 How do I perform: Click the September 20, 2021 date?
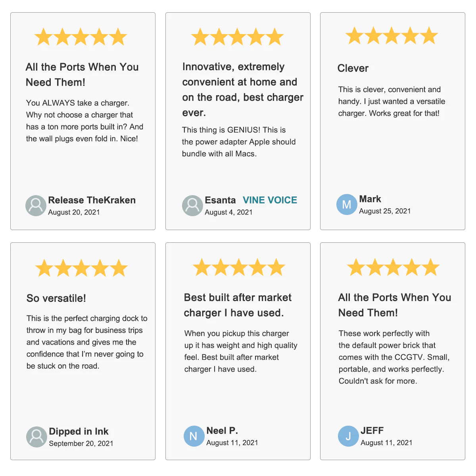[x=81, y=443]
